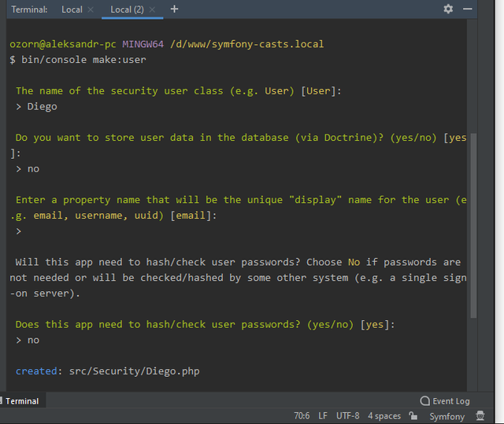Open the Terminal tool window button
This screenshot has width=504, height=424.
(22, 401)
